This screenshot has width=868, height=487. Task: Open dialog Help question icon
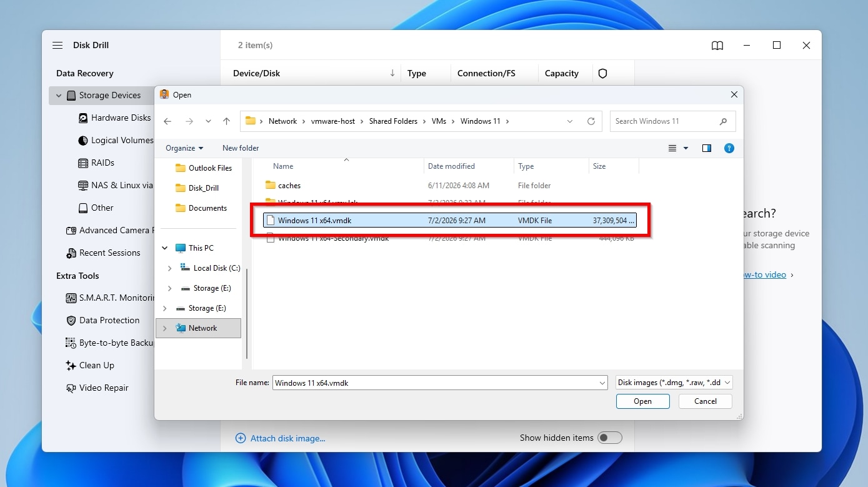(x=729, y=148)
